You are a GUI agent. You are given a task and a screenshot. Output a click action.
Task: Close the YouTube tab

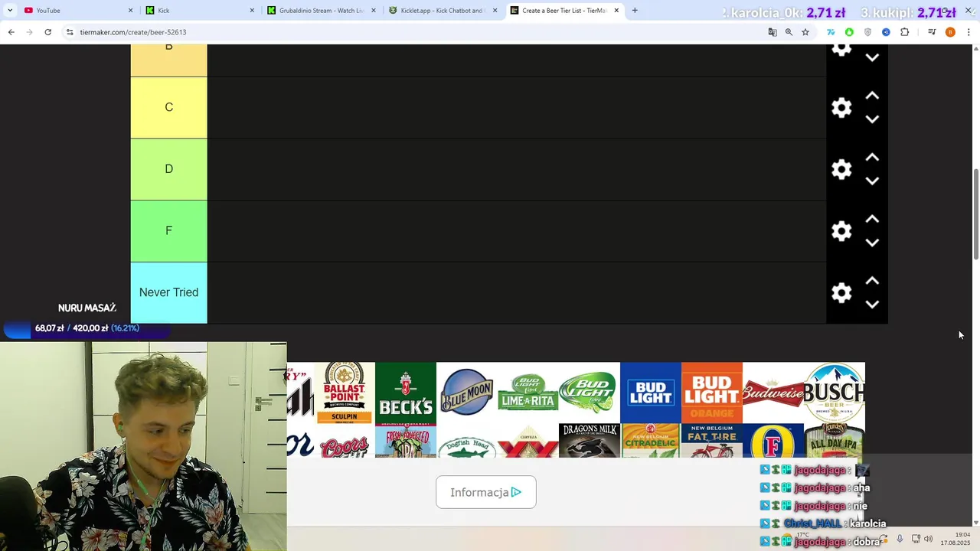(130, 11)
